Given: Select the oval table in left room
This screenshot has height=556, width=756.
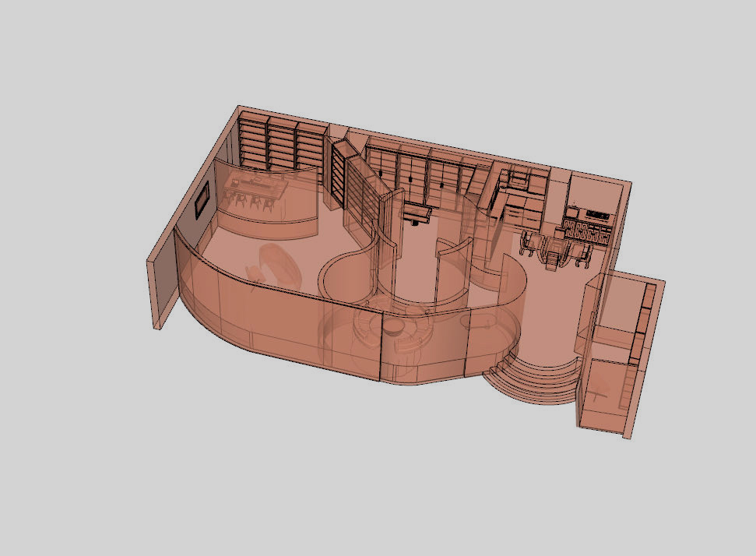Looking at the screenshot, I should [x=280, y=262].
